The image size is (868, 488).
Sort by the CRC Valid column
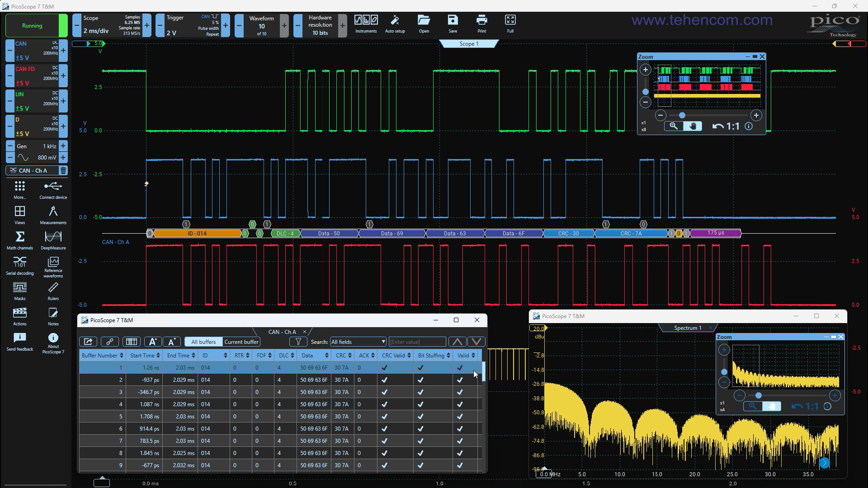click(x=396, y=355)
